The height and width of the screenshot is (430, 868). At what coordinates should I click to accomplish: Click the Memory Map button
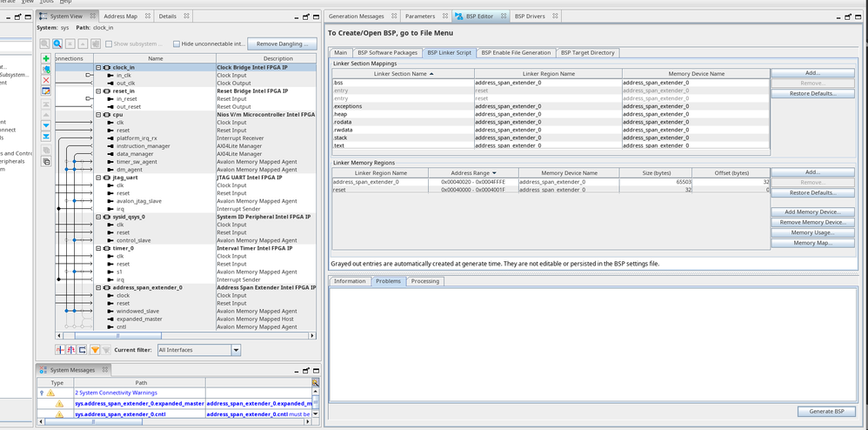pyautogui.click(x=811, y=243)
